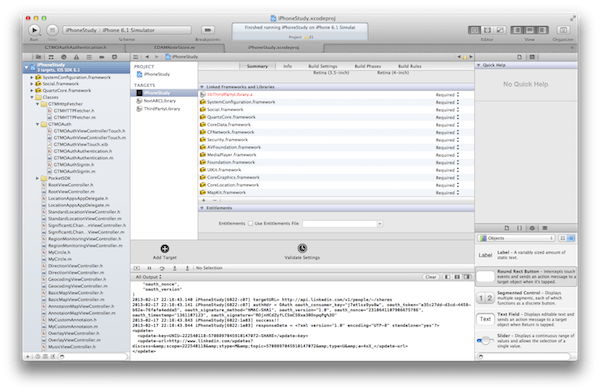The width and height of the screenshot is (600, 392).
Task: Show the Breakpoint navigator
Action: (x=101, y=57)
